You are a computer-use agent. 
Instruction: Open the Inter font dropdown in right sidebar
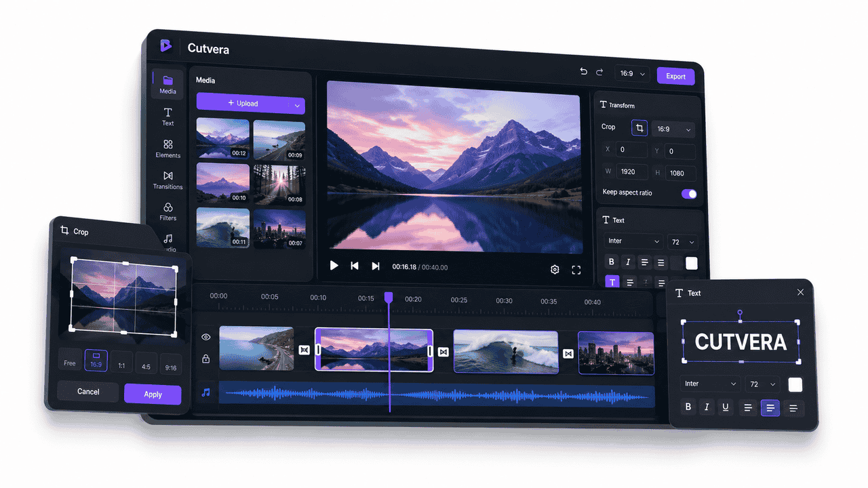click(633, 241)
